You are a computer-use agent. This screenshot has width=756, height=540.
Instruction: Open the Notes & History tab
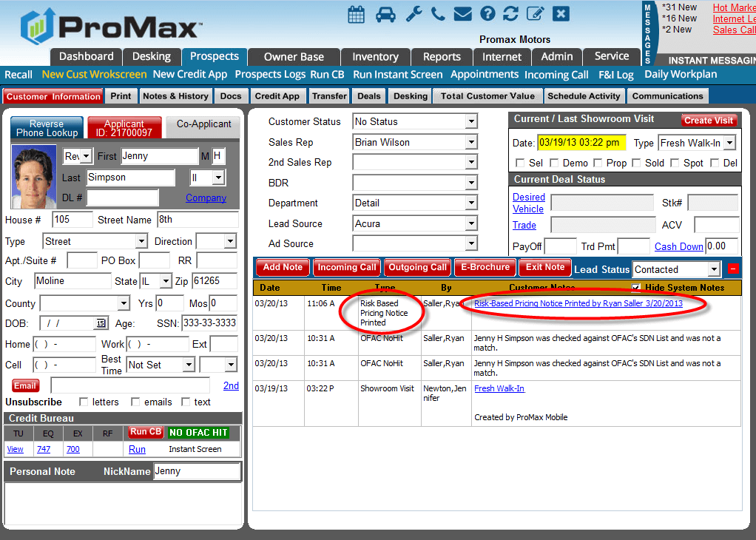(175, 96)
